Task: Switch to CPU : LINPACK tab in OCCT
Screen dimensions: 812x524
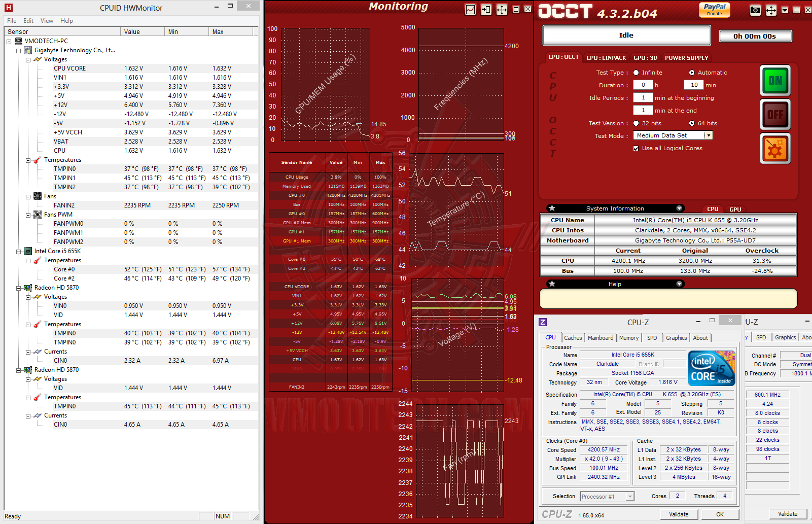Action: click(x=606, y=58)
